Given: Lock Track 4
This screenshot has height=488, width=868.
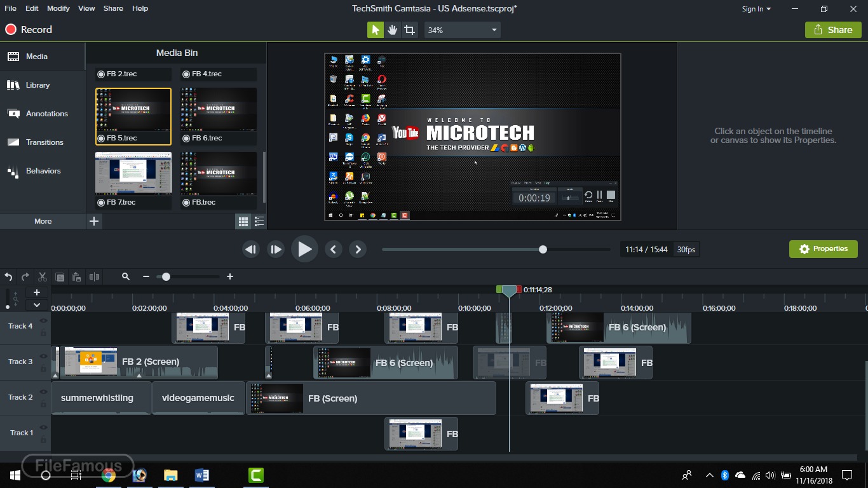Looking at the screenshot, I should coord(43,333).
